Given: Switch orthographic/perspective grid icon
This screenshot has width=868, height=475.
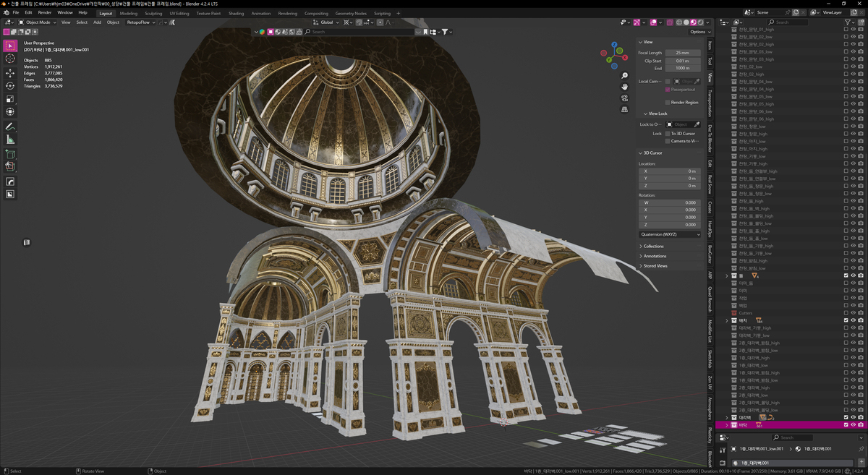Looking at the screenshot, I should click(x=624, y=110).
